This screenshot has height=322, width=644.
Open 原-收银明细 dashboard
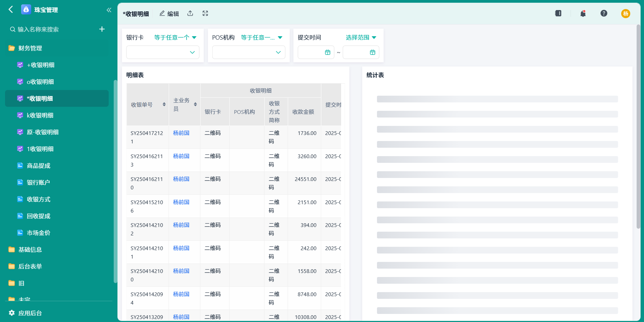[57, 132]
